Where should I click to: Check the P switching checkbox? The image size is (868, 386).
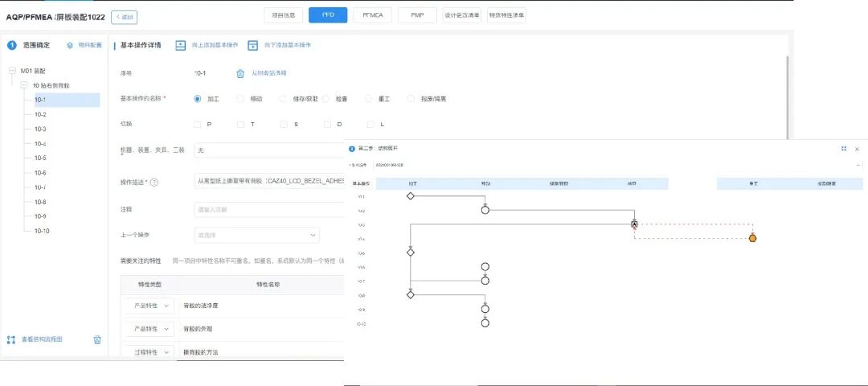[x=198, y=125]
